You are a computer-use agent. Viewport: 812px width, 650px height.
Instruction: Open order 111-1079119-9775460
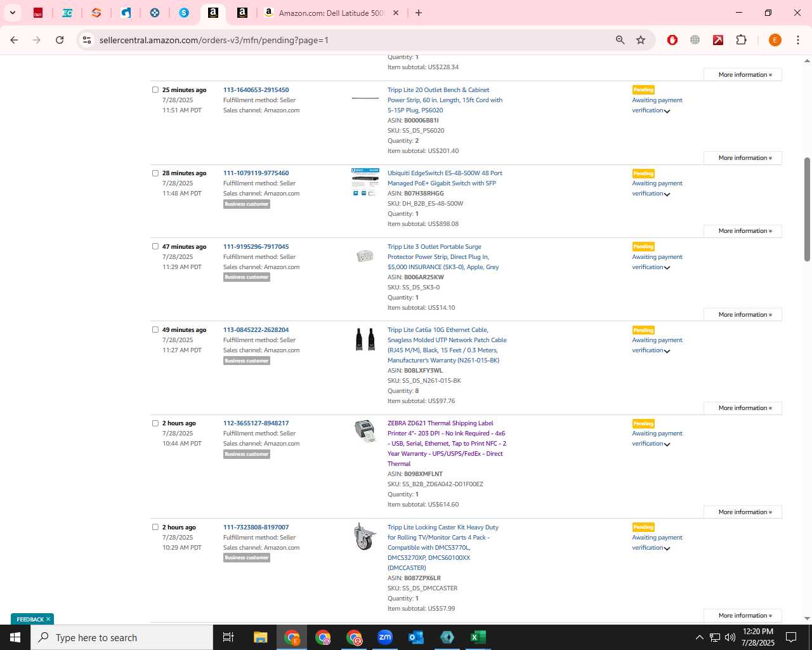click(x=256, y=173)
